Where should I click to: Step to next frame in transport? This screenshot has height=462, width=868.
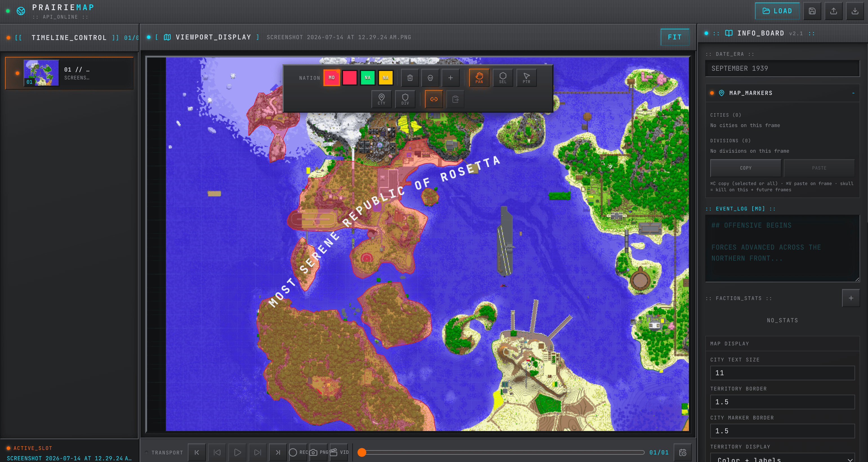[x=257, y=452]
